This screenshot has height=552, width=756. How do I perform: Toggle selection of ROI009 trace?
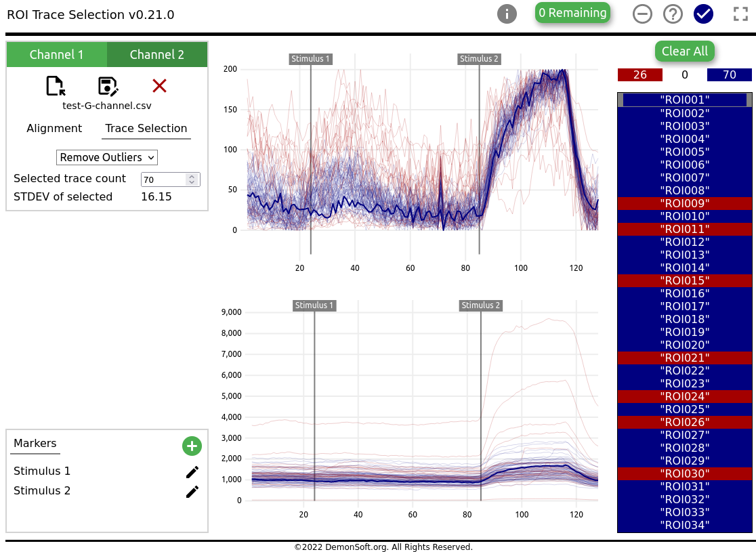(x=684, y=203)
